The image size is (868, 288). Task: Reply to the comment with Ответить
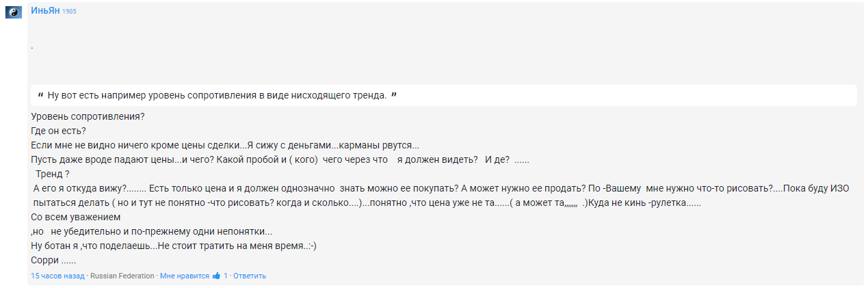(250, 276)
